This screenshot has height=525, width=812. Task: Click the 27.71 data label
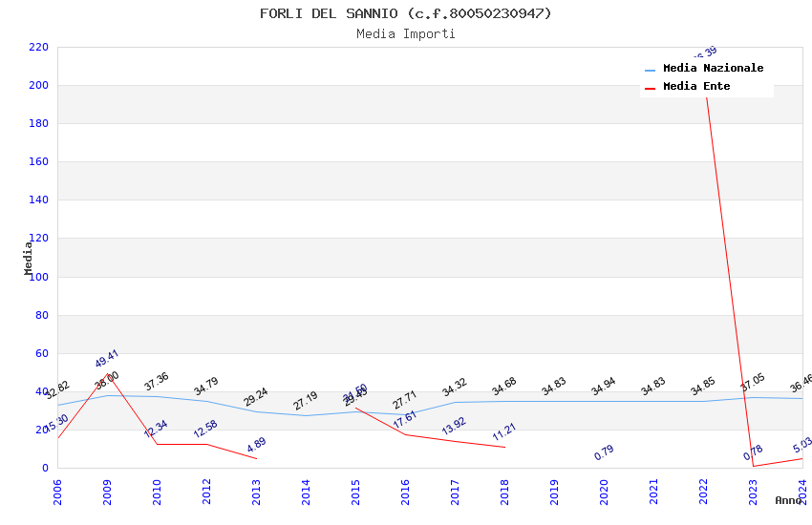[x=405, y=400]
